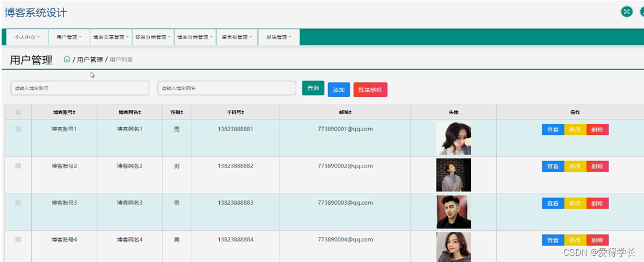Image resolution: width=644 pixels, height=262 pixels.
Task: View details of 博客账号1 with 查看
Action: pyautogui.click(x=553, y=130)
